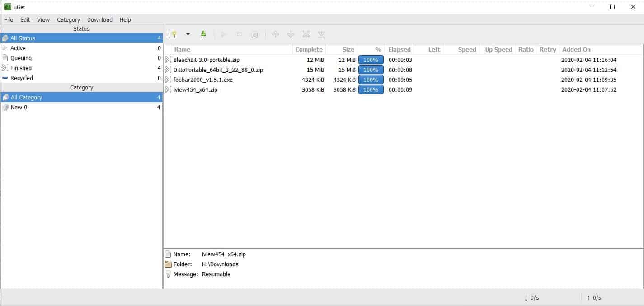The height and width of the screenshot is (306, 644).
Task: Move download to top of queue
Action: [306, 34]
